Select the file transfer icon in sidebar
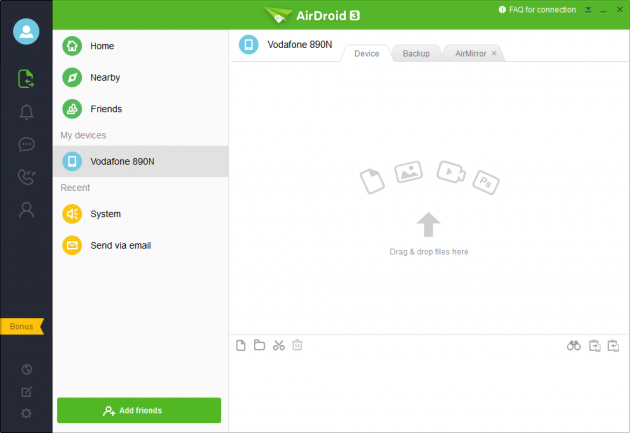 tap(26, 79)
